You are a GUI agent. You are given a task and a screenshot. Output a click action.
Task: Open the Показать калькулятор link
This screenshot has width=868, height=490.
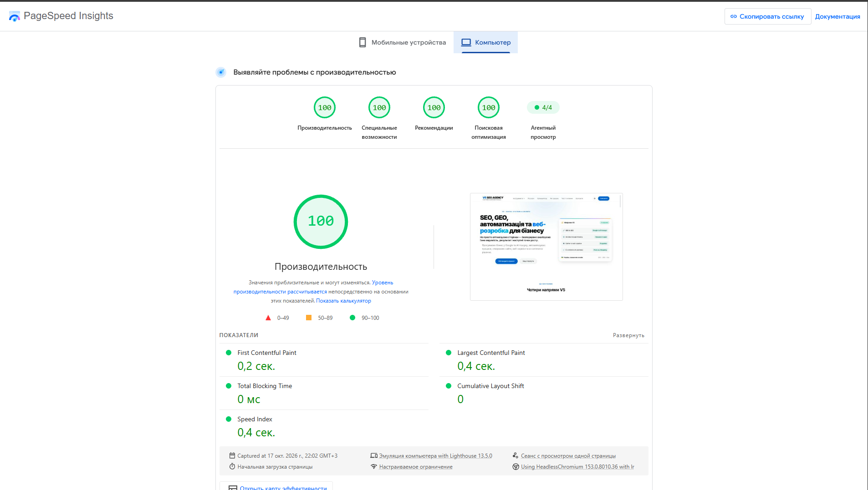[343, 301]
